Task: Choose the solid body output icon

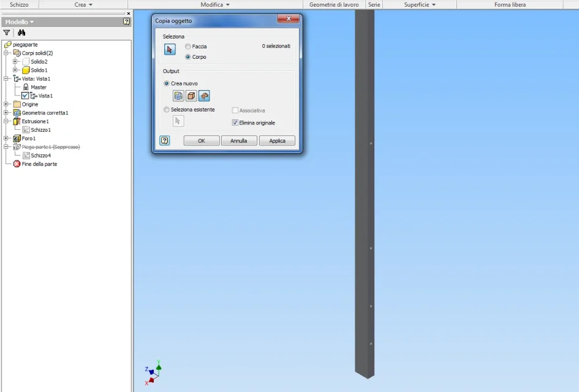Action: (x=191, y=96)
